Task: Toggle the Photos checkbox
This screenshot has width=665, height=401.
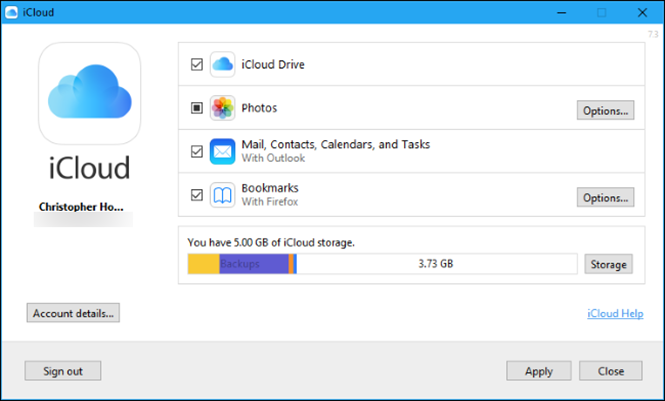Action: [196, 108]
